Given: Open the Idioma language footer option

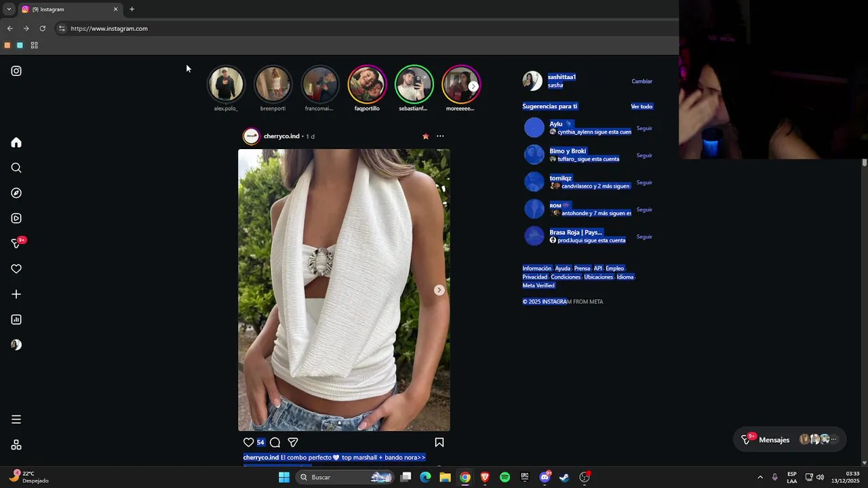Looking at the screenshot, I should 625,277.
